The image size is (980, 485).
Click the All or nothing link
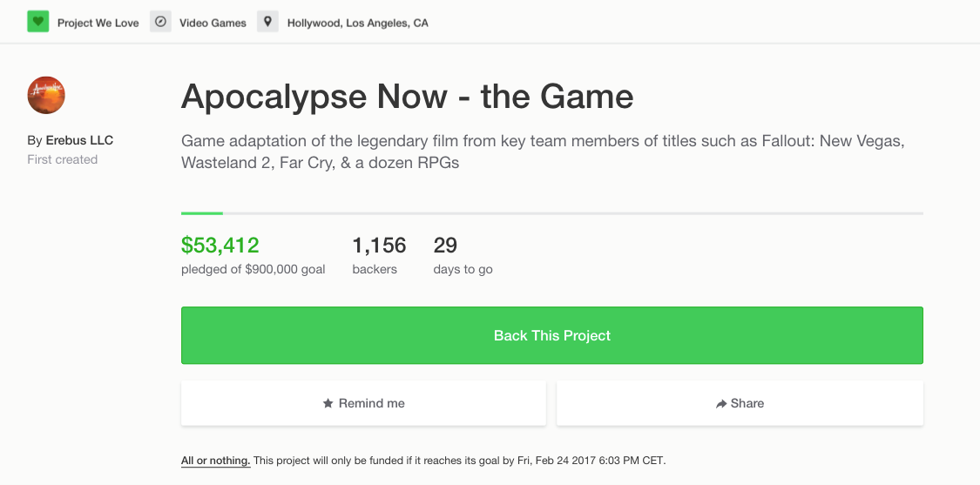[x=215, y=460]
